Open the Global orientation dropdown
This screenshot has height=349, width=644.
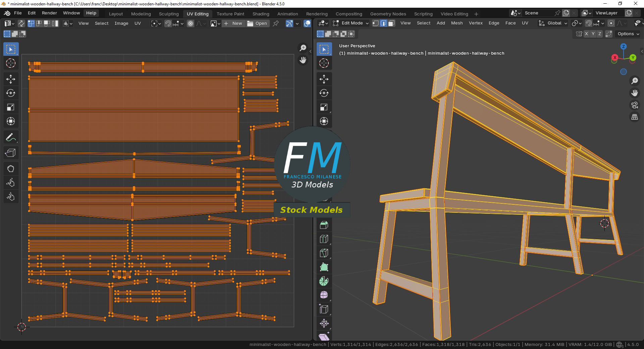(x=553, y=23)
